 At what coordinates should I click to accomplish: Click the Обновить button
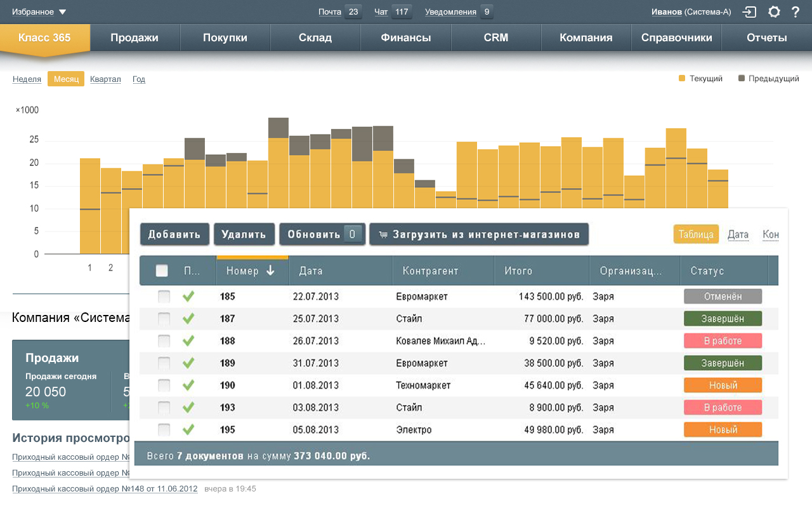322,234
